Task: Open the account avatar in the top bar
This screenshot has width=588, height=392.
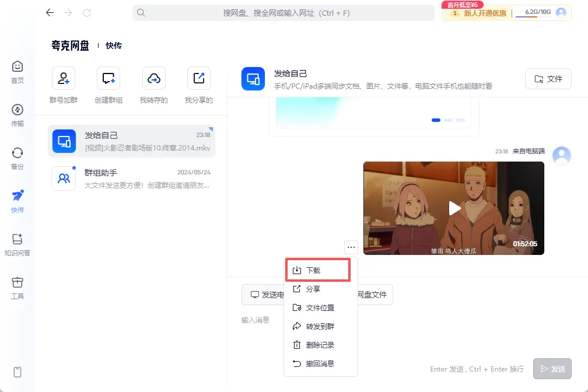Action: coord(561,12)
